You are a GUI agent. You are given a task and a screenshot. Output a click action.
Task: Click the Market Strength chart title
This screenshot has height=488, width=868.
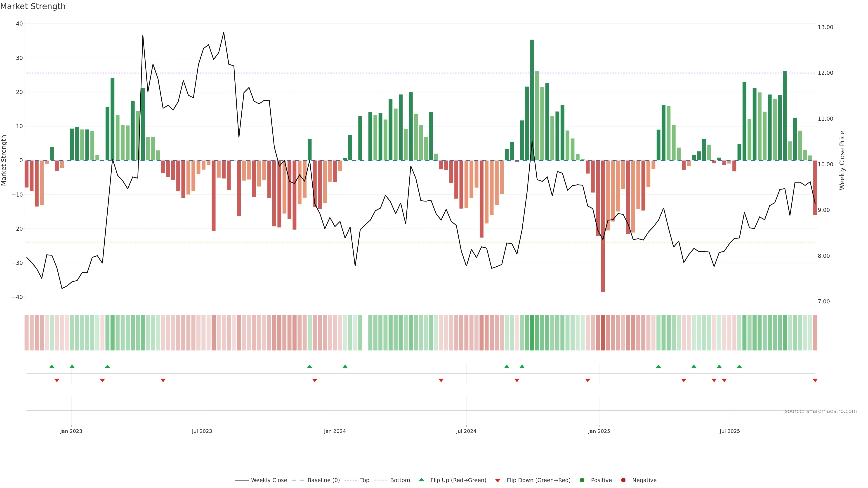click(x=33, y=6)
